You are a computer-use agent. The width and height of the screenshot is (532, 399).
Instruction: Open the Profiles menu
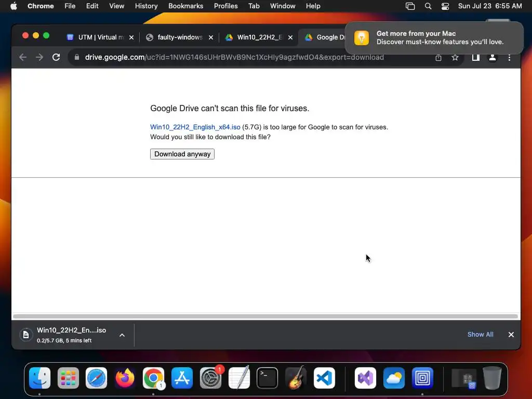[x=225, y=6]
